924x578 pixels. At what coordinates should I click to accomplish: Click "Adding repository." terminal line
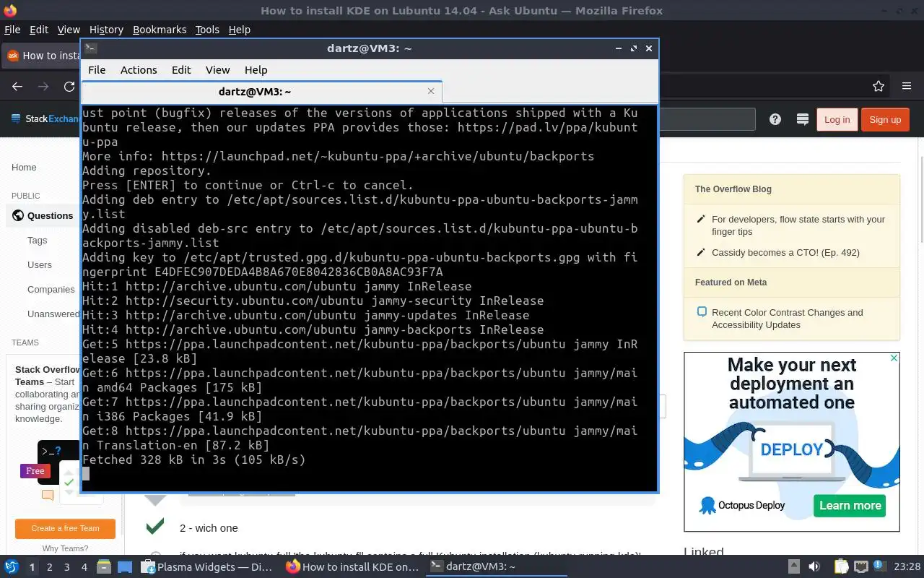pyautogui.click(x=147, y=171)
